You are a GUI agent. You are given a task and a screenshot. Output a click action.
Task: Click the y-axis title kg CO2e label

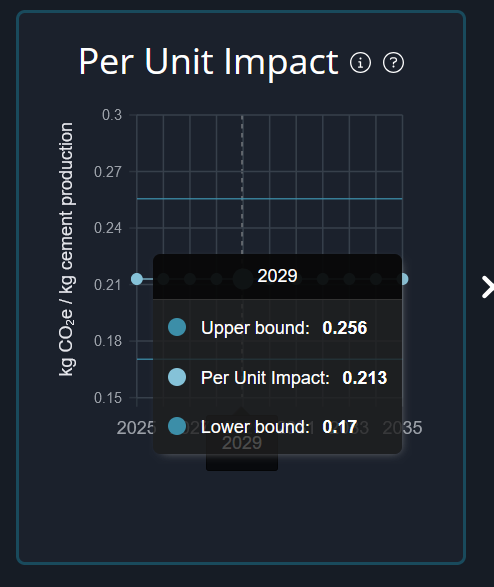click(x=67, y=249)
